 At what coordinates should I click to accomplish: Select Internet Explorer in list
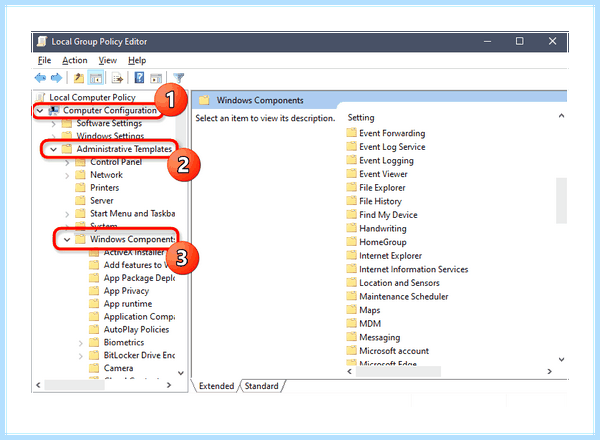pos(390,255)
